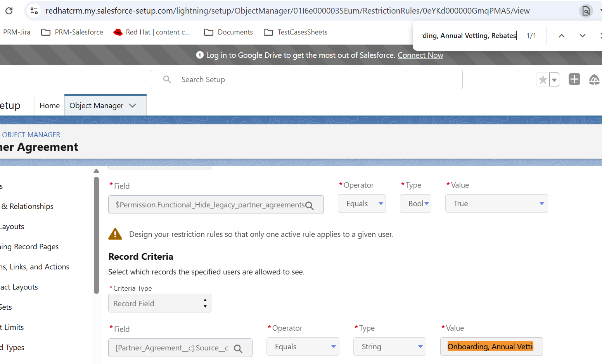The width and height of the screenshot is (602, 364).
Task: Click the magnifier in Search Setup box
Action: 167,79
